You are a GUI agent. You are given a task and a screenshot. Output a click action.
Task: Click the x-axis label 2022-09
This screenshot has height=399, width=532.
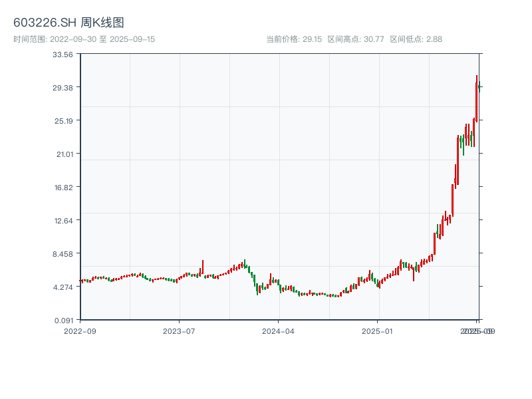pos(80,331)
